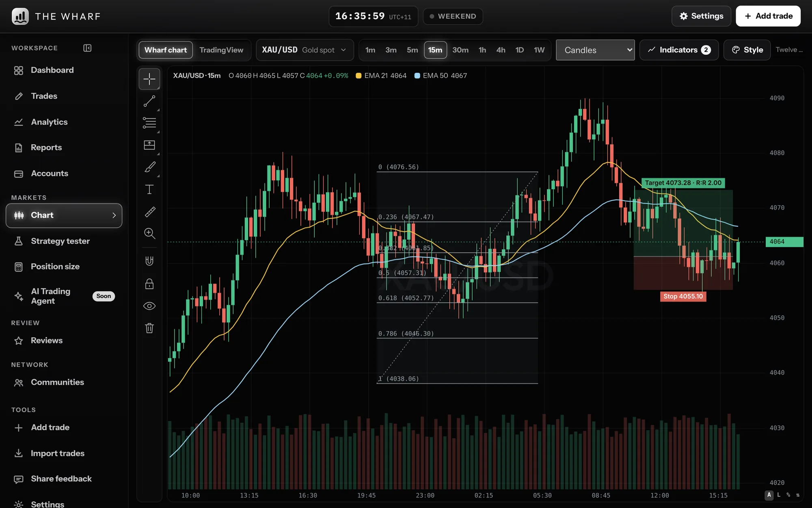Toggle auto scale A button

click(x=769, y=495)
